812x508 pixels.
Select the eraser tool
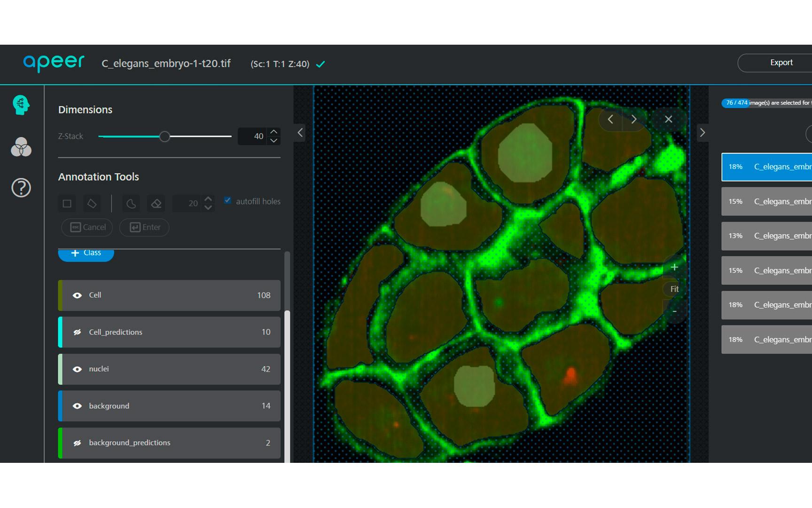[156, 203]
